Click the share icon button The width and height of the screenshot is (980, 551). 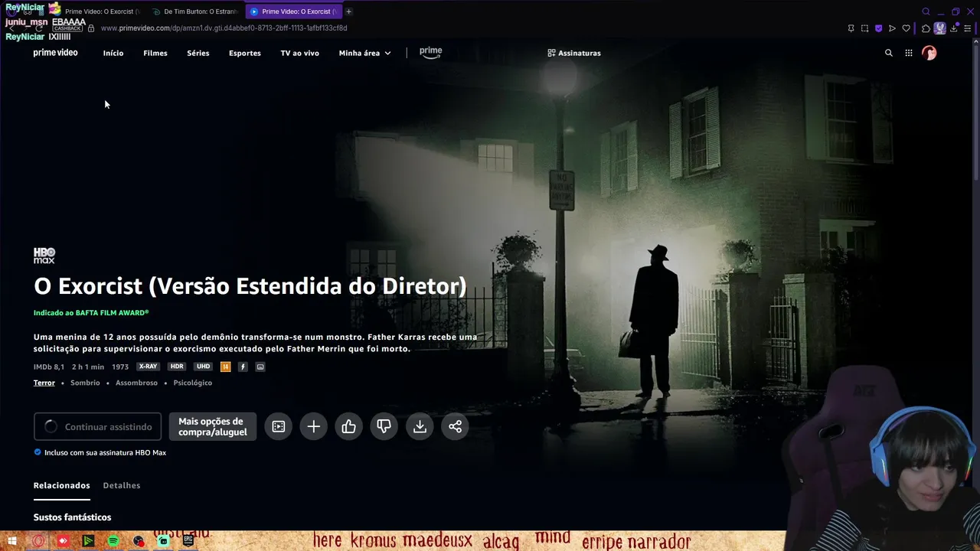[455, 426]
